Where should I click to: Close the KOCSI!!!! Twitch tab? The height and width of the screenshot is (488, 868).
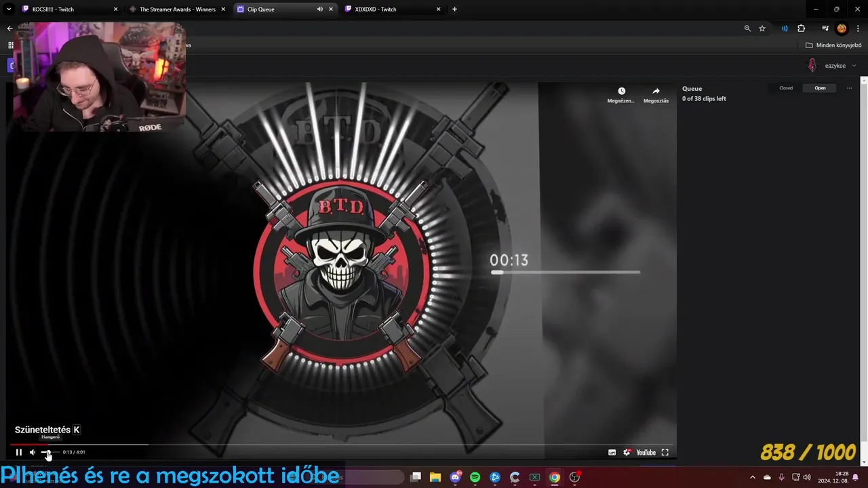(115, 9)
